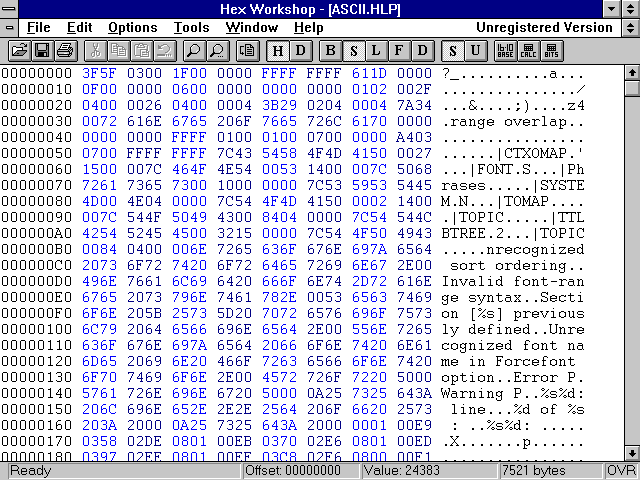Toggle the B byte data type button
This screenshot has height=480, width=640.
click(329, 50)
